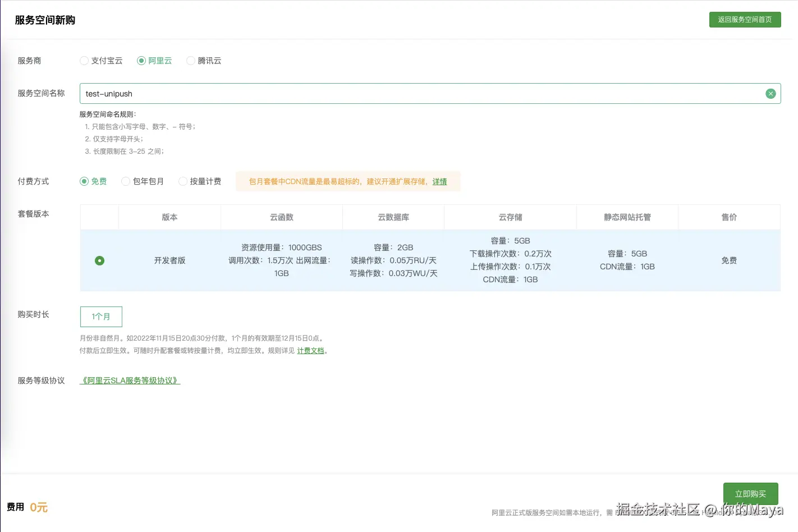This screenshot has width=798, height=532.
Task: Open the 详情 link in the CDN notice
Action: point(439,181)
